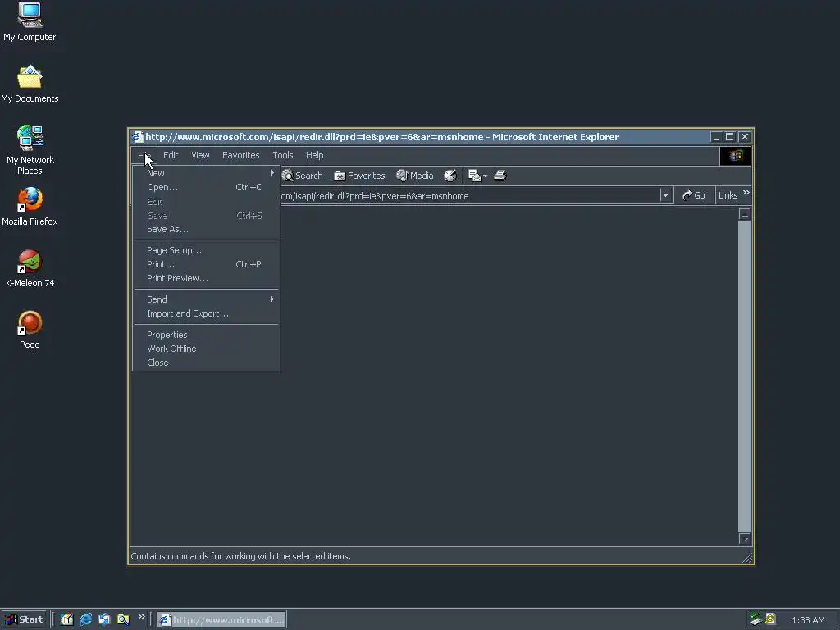Minimize the Internet Explorer window
This screenshot has width=840, height=630.
pos(715,137)
